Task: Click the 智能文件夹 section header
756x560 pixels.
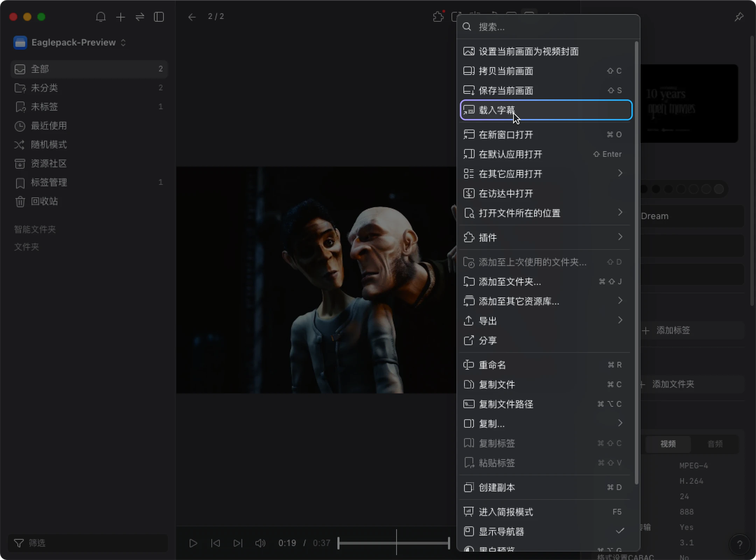Action: pyautogui.click(x=35, y=229)
